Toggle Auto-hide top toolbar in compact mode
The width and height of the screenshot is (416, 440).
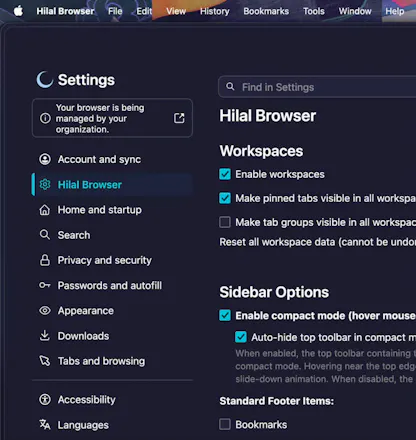(x=241, y=337)
